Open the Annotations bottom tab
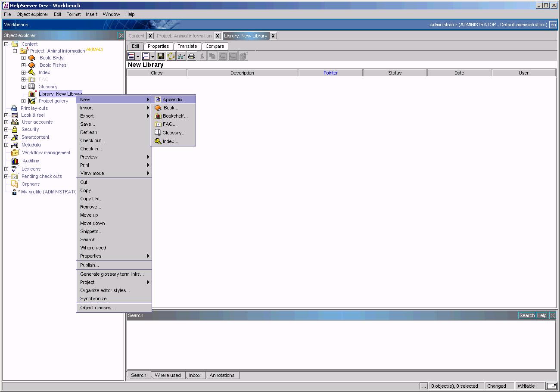This screenshot has width=560, height=392. click(222, 375)
